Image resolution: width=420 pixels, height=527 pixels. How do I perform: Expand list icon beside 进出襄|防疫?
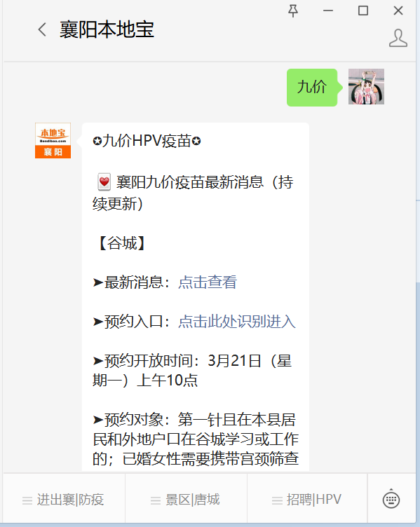click(27, 500)
